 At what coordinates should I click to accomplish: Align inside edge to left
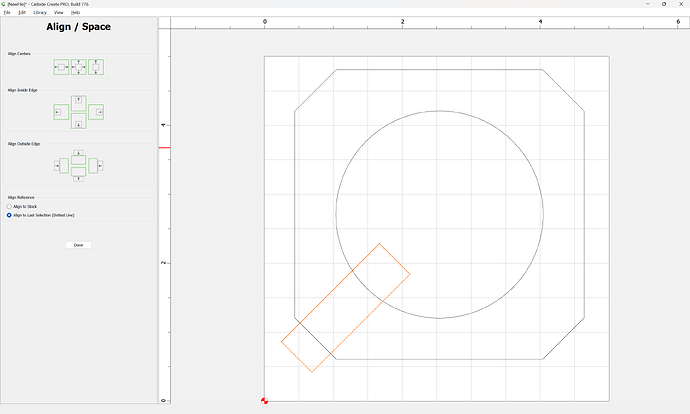61,112
